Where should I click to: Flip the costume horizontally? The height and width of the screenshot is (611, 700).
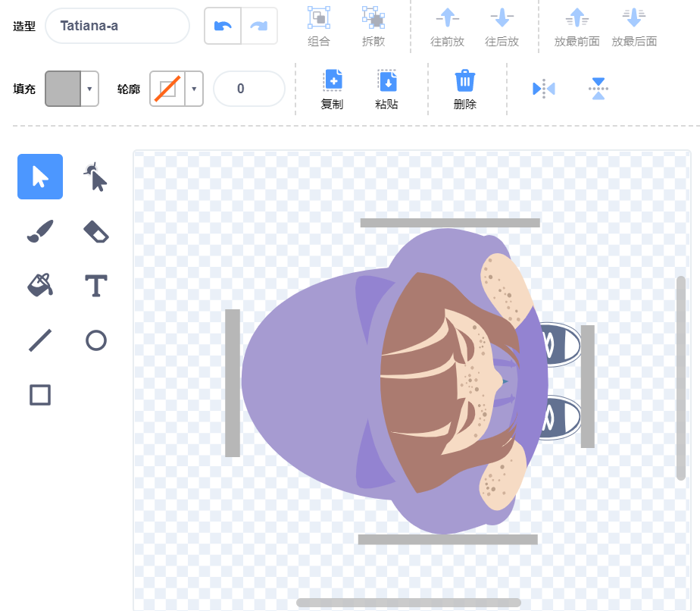coord(544,89)
